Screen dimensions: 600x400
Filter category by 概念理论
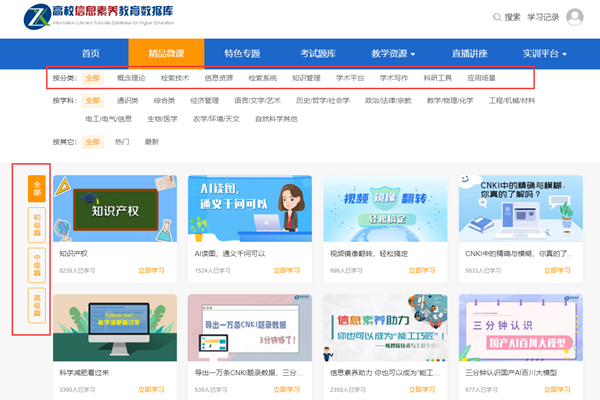131,78
